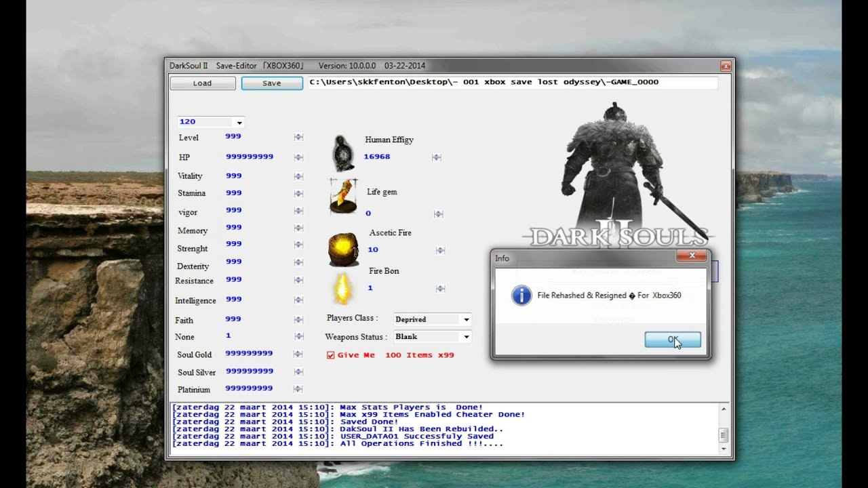Adjust the Intelligence value stepper

point(298,300)
